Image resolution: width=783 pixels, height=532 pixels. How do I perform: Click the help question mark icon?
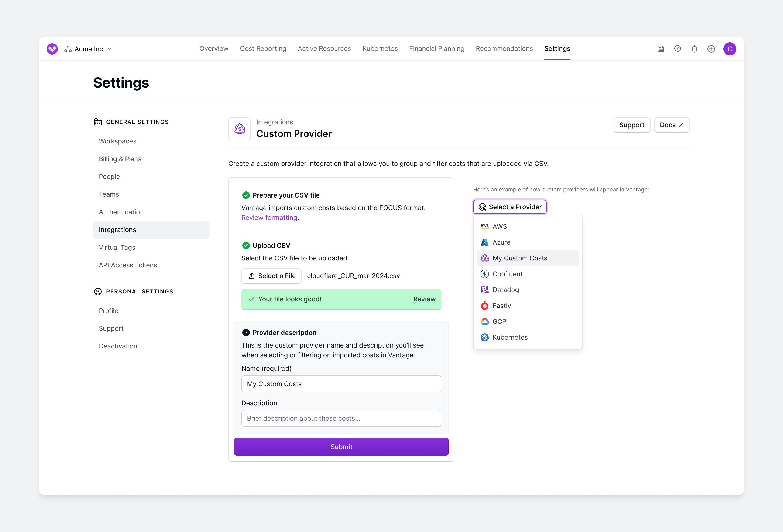coord(677,49)
